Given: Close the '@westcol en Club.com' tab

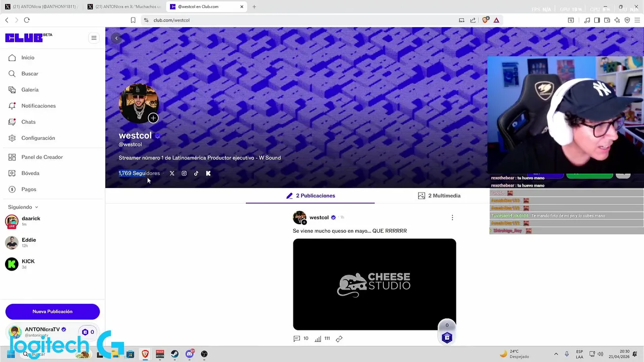Looking at the screenshot, I should click(x=242, y=7).
